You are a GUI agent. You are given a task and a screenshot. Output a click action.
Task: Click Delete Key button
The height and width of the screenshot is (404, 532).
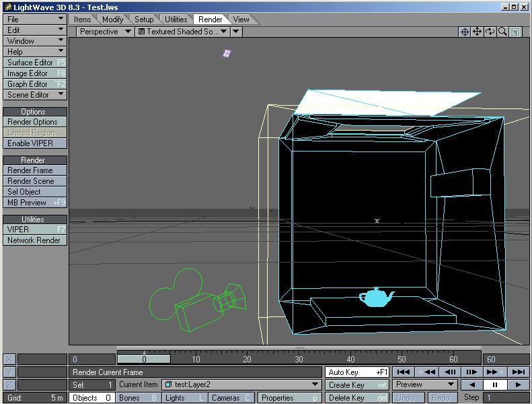357,397
